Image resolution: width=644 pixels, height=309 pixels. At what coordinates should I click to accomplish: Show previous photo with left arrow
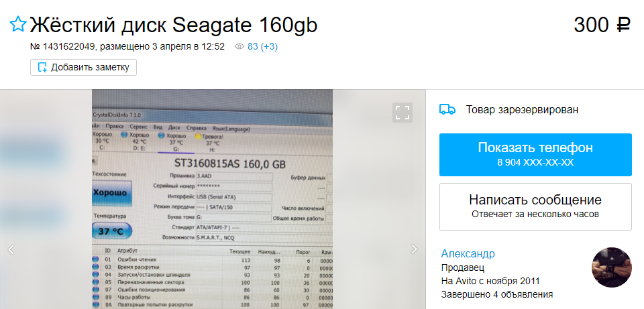click(11, 249)
